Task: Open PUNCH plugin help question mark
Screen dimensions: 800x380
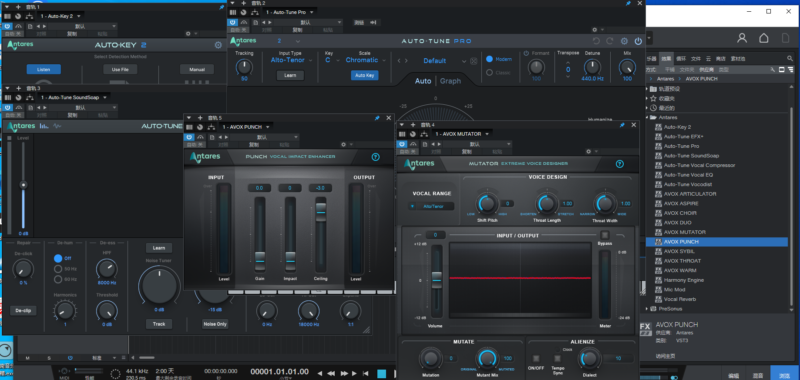Action: point(376,157)
